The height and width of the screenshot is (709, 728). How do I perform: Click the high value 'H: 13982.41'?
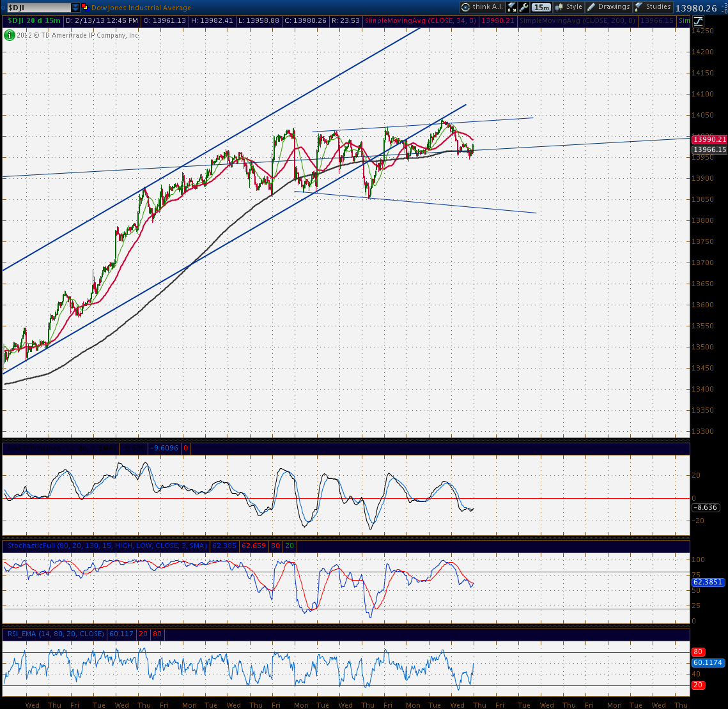(212, 20)
